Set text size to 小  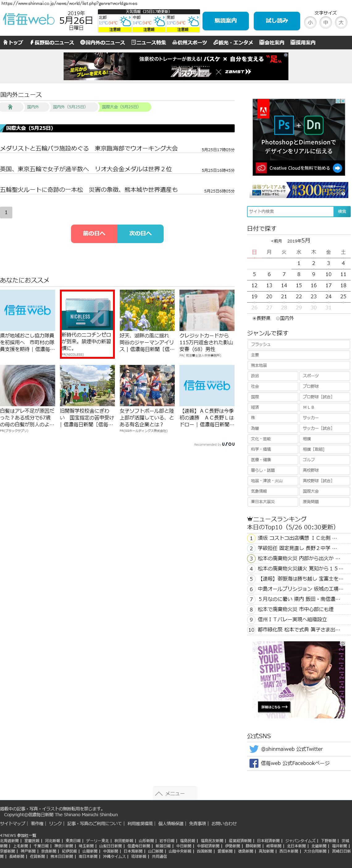pyautogui.click(x=310, y=23)
